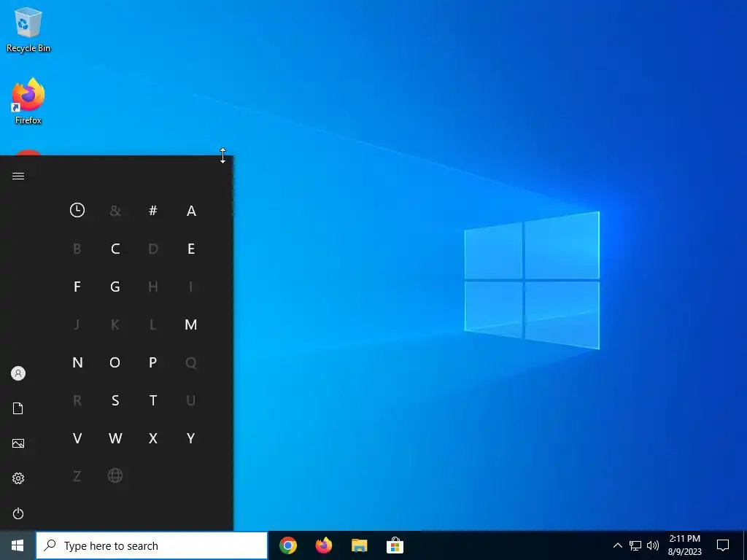
Task: Open the user account icon
Action: coord(18,373)
